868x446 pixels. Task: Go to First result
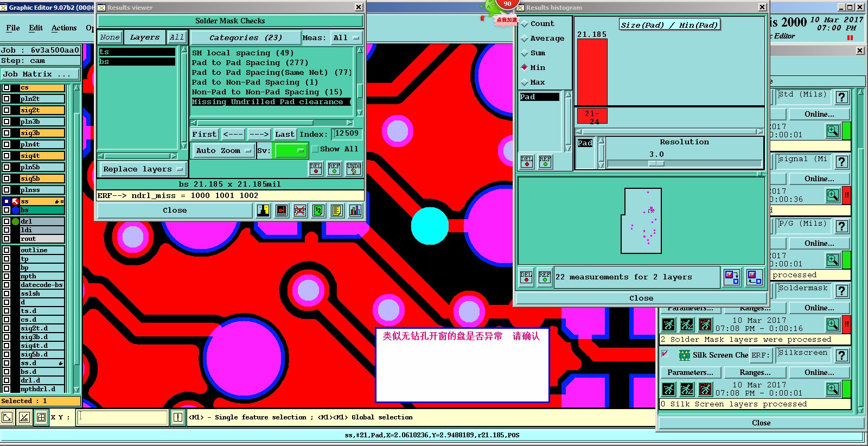(x=205, y=135)
